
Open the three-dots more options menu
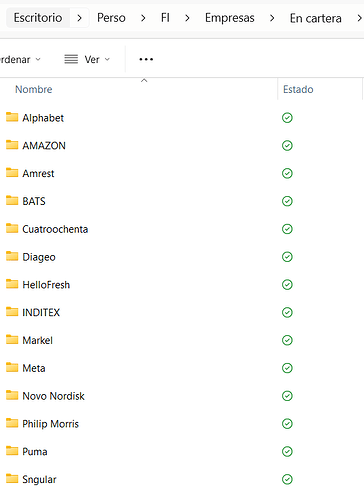pyautogui.click(x=146, y=59)
